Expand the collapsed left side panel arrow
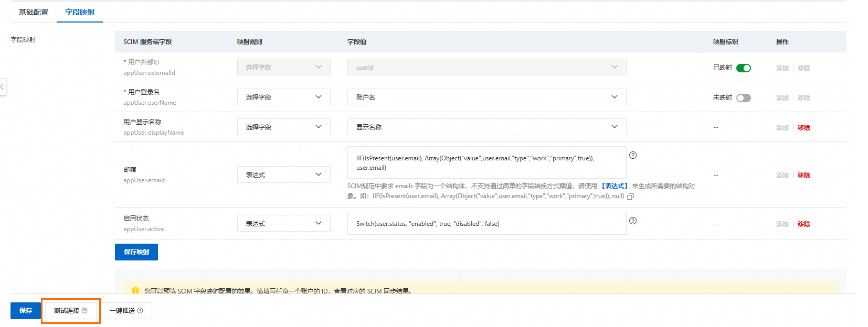The height and width of the screenshot is (327, 868). tap(3, 87)
